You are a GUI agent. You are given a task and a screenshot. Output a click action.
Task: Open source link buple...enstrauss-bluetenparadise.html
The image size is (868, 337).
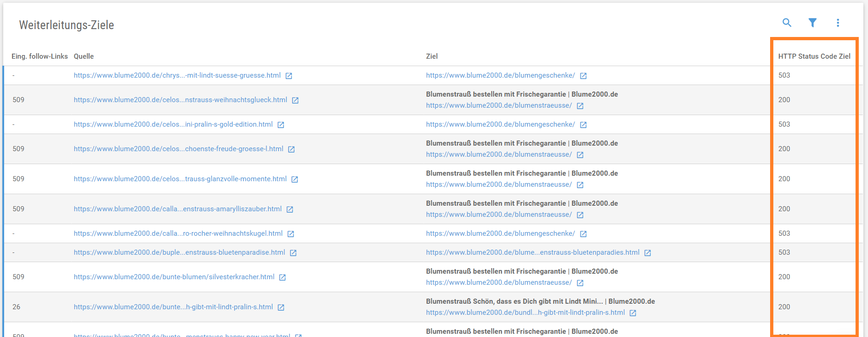pos(180,252)
